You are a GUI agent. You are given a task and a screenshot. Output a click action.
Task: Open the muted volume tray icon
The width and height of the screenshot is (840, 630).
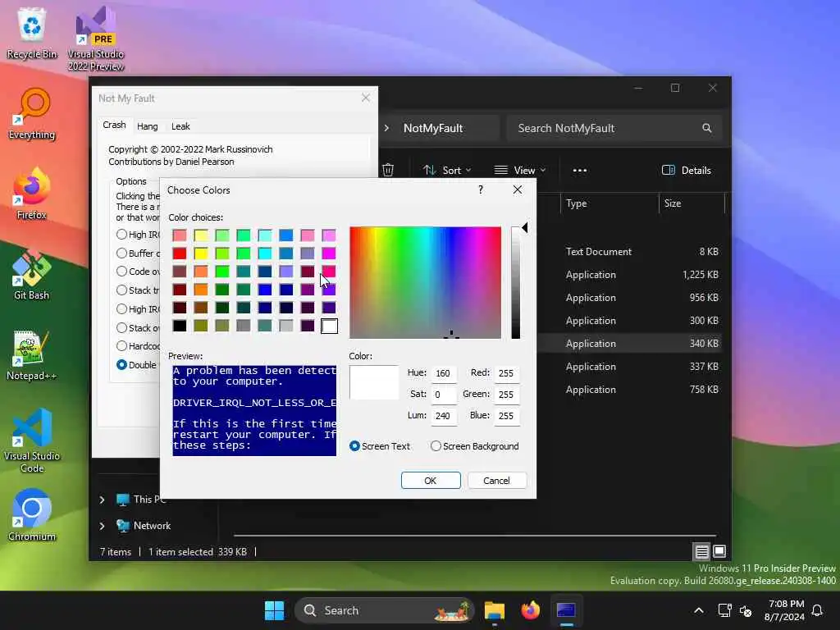coord(745,610)
